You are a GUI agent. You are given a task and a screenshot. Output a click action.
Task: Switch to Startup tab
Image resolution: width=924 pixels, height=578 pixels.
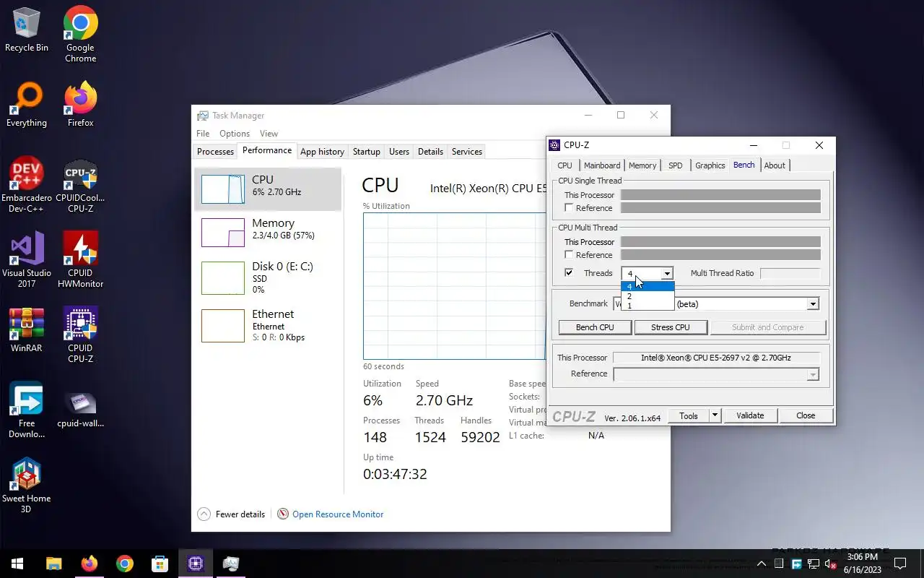[366, 152]
